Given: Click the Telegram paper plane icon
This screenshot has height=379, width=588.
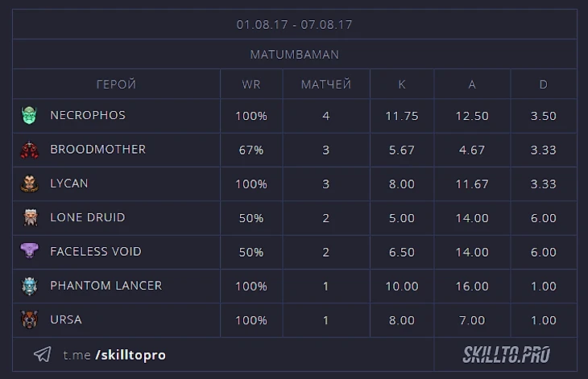Looking at the screenshot, I should point(43,354).
